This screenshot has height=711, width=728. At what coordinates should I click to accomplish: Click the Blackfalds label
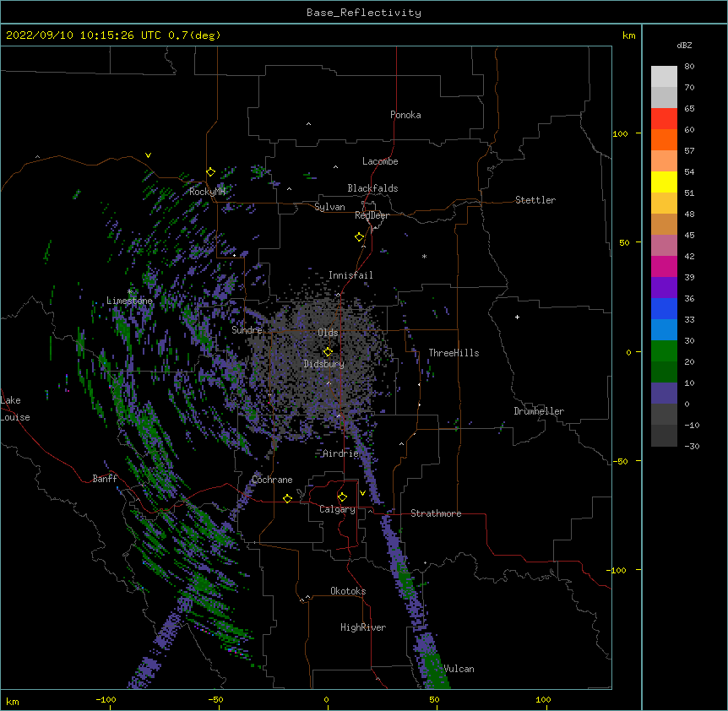(372, 188)
